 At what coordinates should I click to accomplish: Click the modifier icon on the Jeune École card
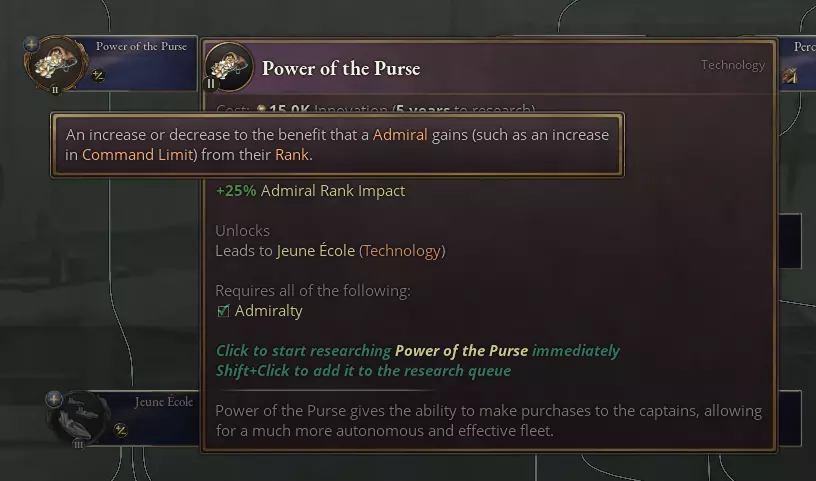121,430
